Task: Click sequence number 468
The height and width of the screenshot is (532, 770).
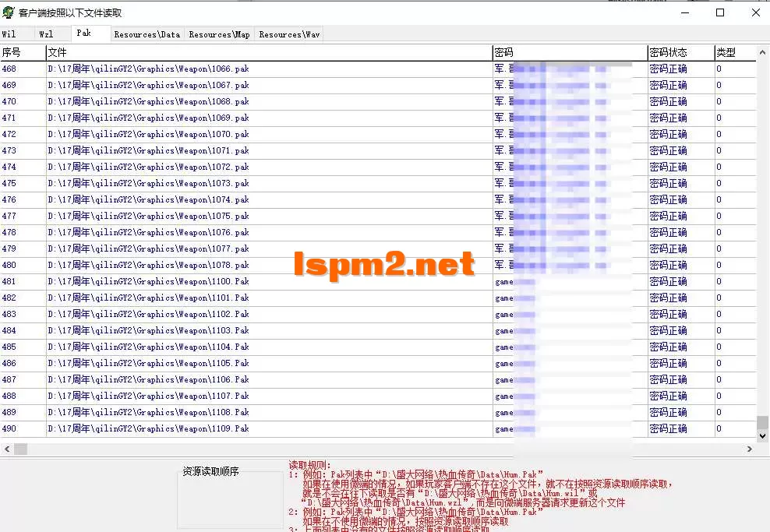Action: pyautogui.click(x=9, y=69)
